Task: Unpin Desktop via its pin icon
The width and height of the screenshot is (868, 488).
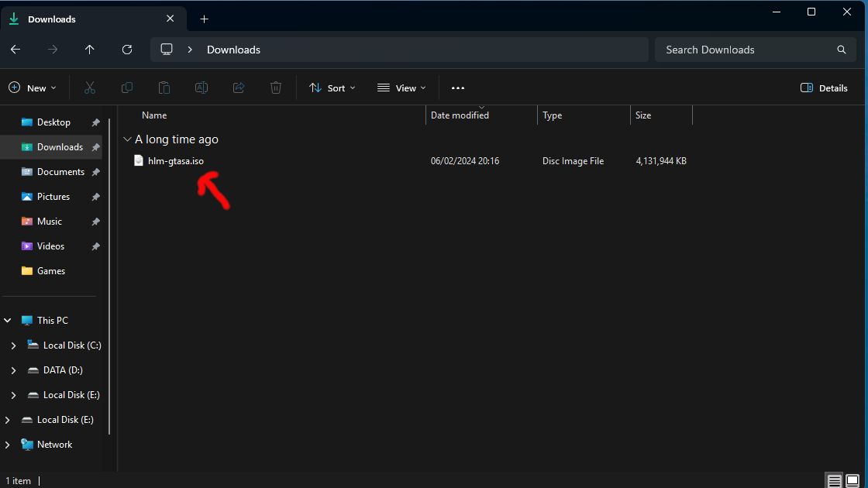Action: coord(96,122)
